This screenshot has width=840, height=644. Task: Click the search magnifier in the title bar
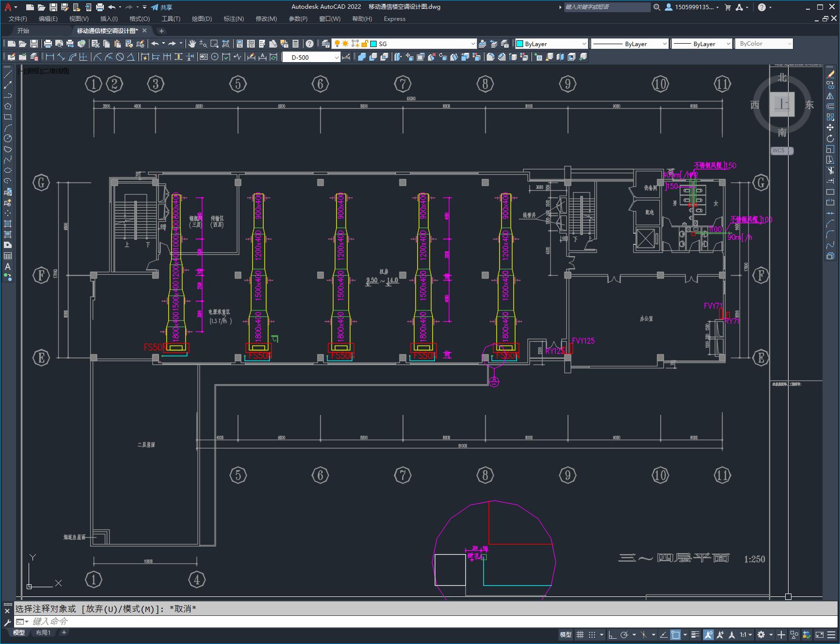pyautogui.click(x=657, y=7)
